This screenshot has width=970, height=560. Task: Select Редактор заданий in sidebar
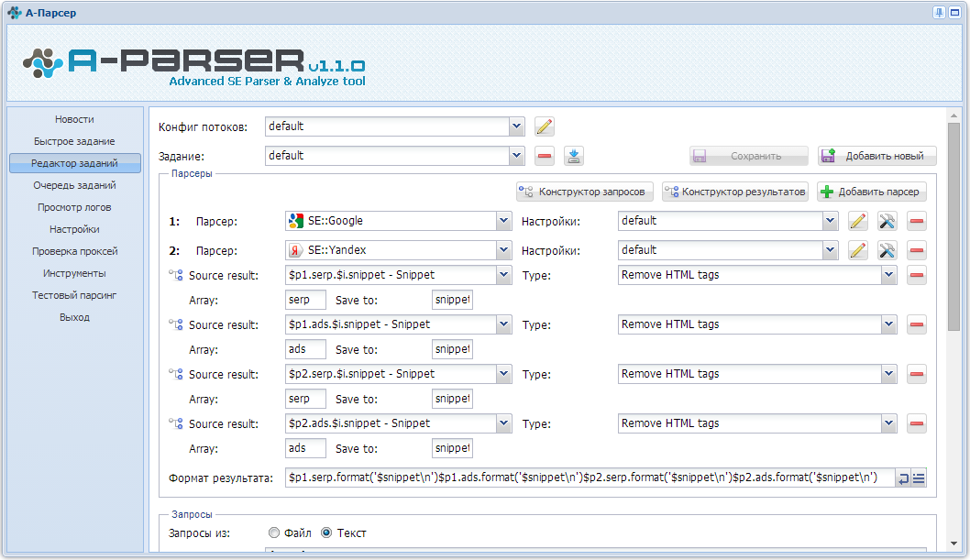pyautogui.click(x=75, y=163)
